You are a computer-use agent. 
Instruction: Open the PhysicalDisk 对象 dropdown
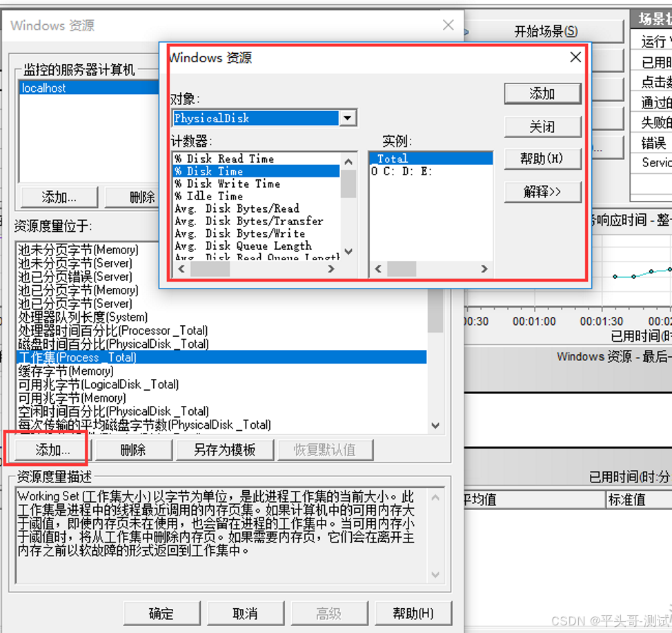click(x=348, y=118)
